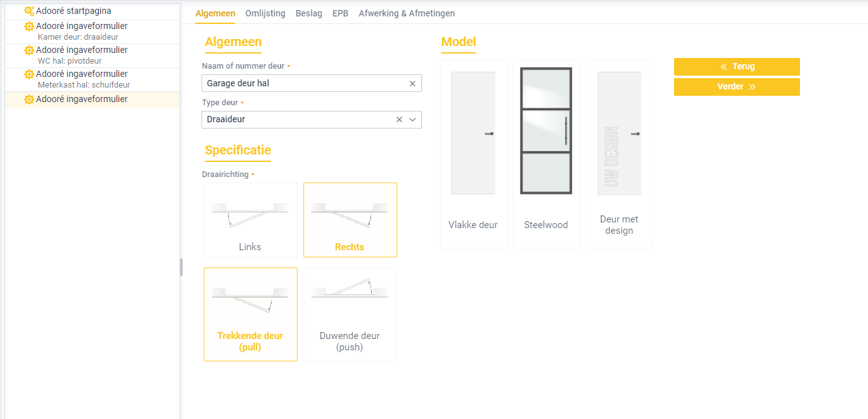
Task: Click the gear icon for Meterkast hal: schuifdeur
Action: [x=28, y=74]
